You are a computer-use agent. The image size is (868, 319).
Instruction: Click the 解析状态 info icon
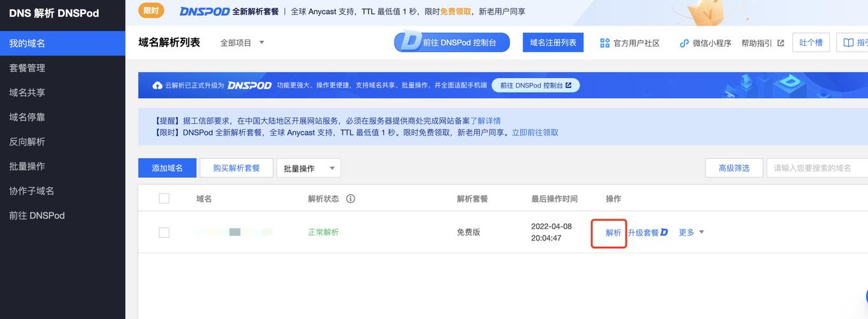351,198
